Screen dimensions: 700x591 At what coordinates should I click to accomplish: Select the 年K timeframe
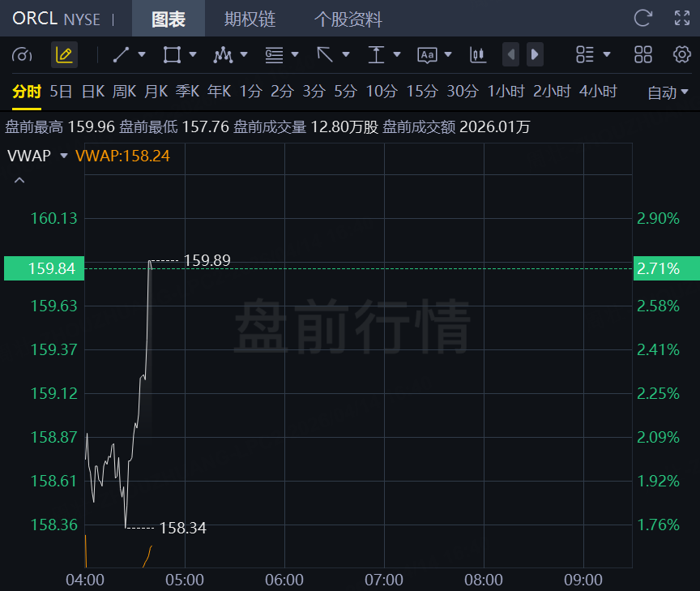pyautogui.click(x=220, y=91)
